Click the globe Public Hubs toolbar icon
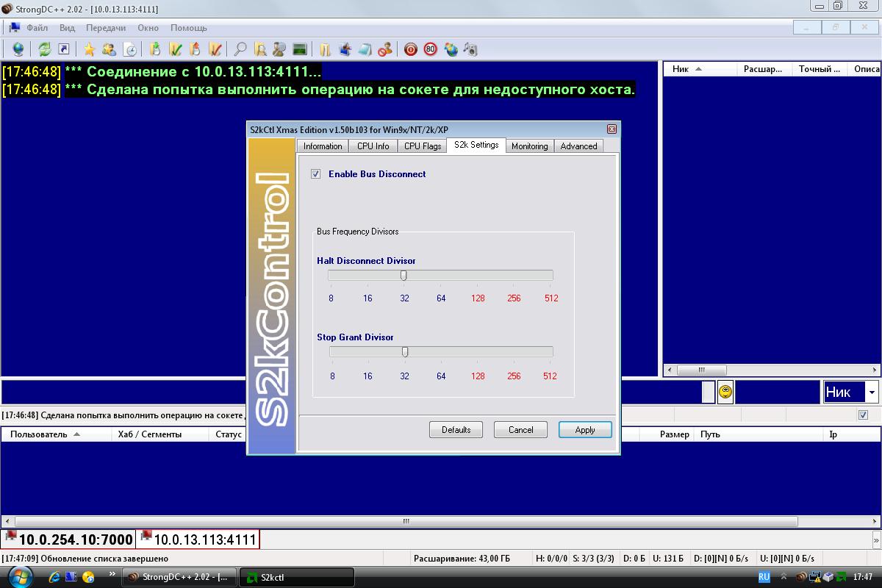Image resolution: width=882 pixels, height=588 pixels. click(18, 49)
